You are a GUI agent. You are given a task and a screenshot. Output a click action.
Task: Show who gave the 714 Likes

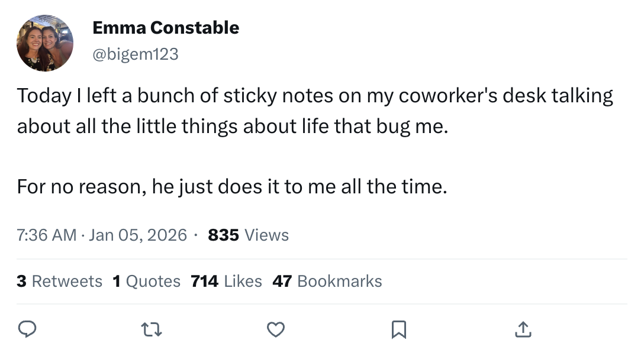click(x=226, y=281)
